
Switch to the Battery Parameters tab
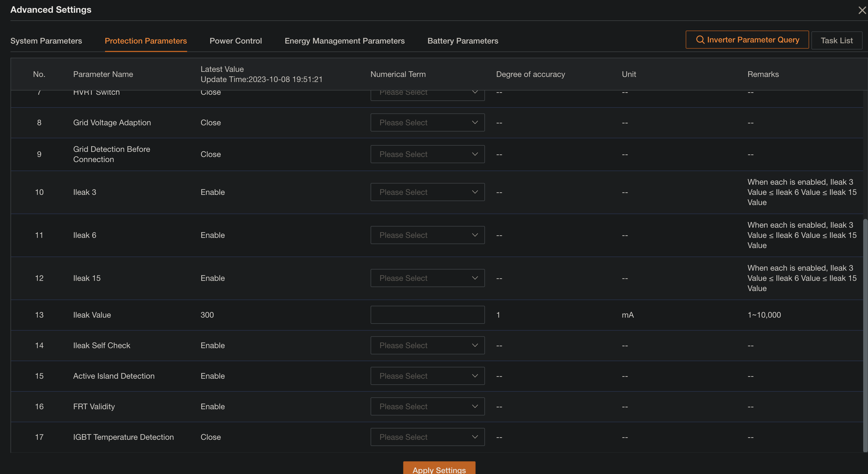point(462,41)
